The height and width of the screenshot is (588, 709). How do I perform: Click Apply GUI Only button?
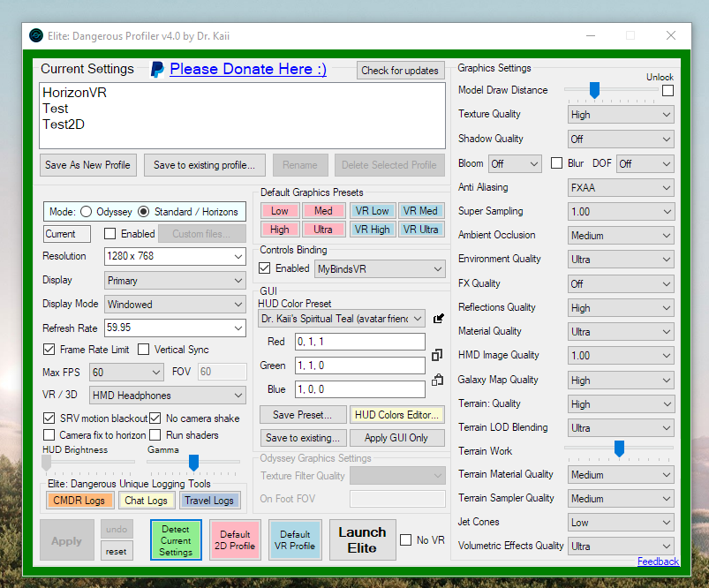(x=396, y=438)
